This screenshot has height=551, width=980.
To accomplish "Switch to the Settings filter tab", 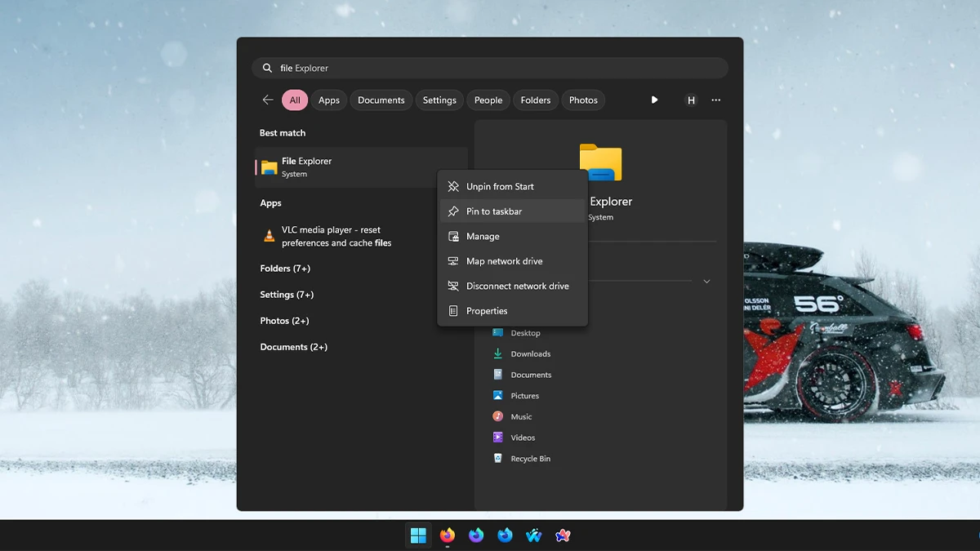I will (439, 100).
